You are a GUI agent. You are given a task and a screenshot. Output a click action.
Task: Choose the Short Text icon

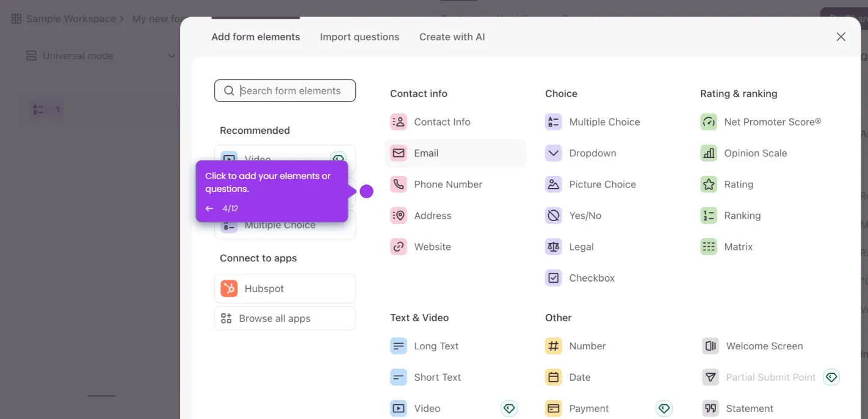click(x=399, y=377)
